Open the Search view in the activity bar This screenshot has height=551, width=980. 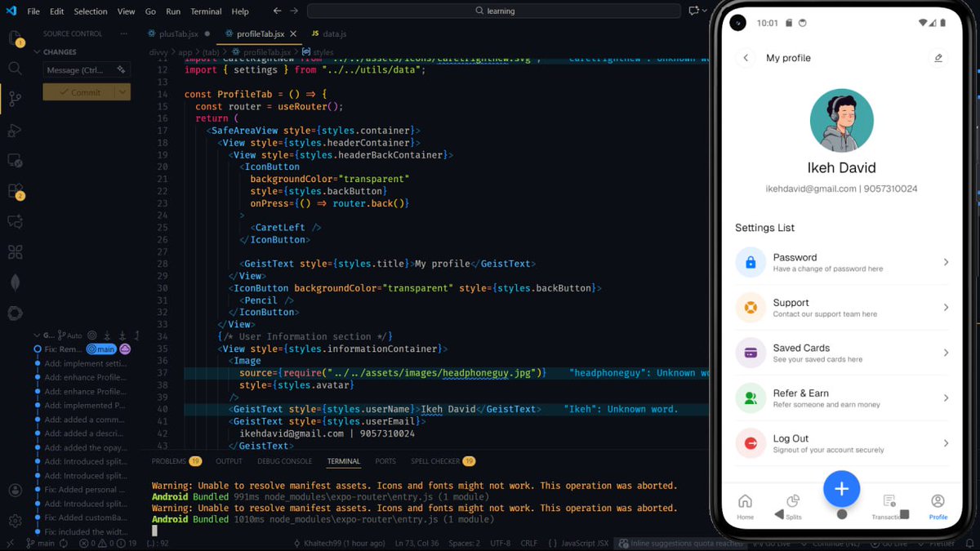click(14, 69)
